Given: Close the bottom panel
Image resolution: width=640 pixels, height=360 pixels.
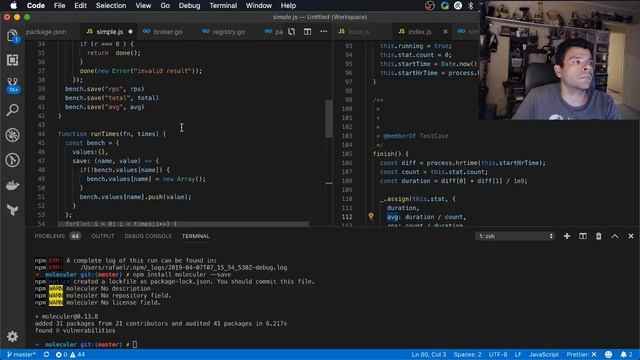Looking at the screenshot, I should tap(631, 236).
